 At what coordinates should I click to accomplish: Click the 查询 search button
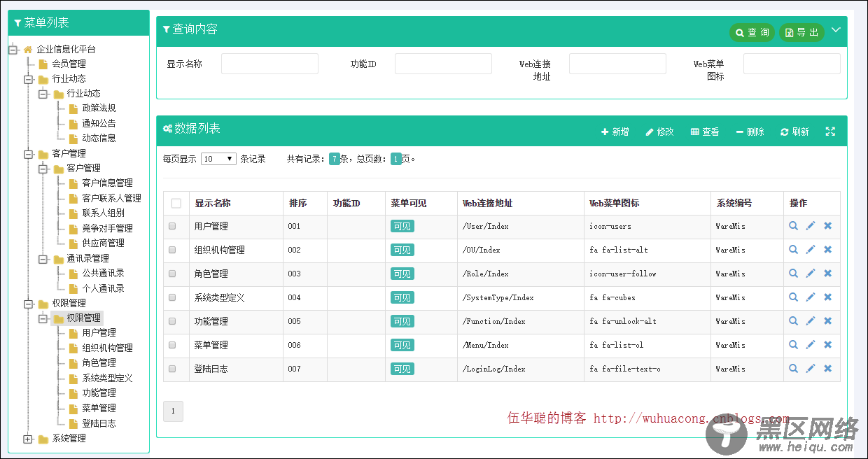(x=752, y=32)
